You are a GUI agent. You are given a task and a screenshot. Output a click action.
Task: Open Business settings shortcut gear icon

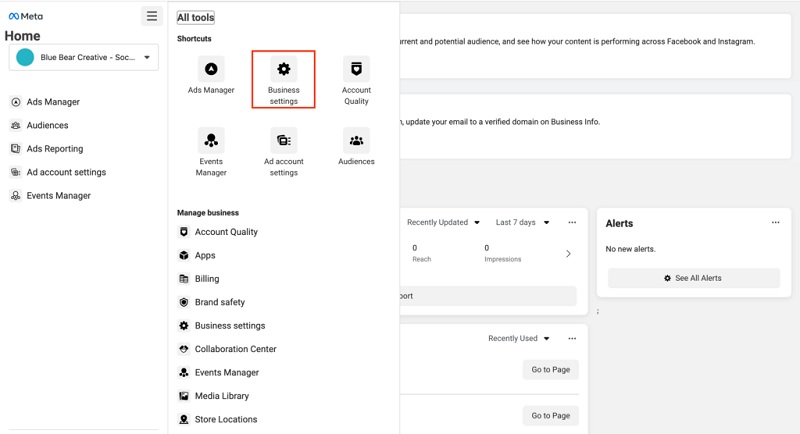(284, 69)
